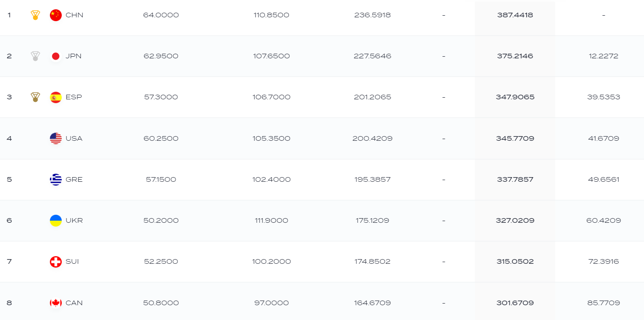644x320 pixels.
Task: Open the UKR team name
Action: pyautogui.click(x=74, y=220)
